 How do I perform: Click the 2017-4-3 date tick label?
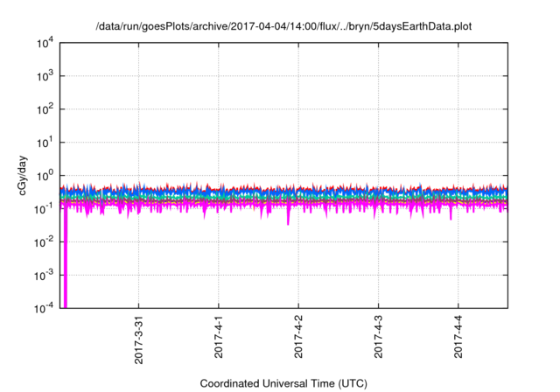click(379, 337)
